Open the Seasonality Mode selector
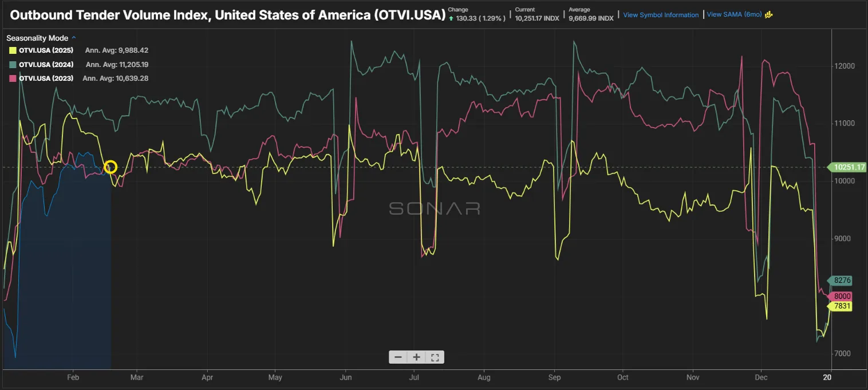 37,38
